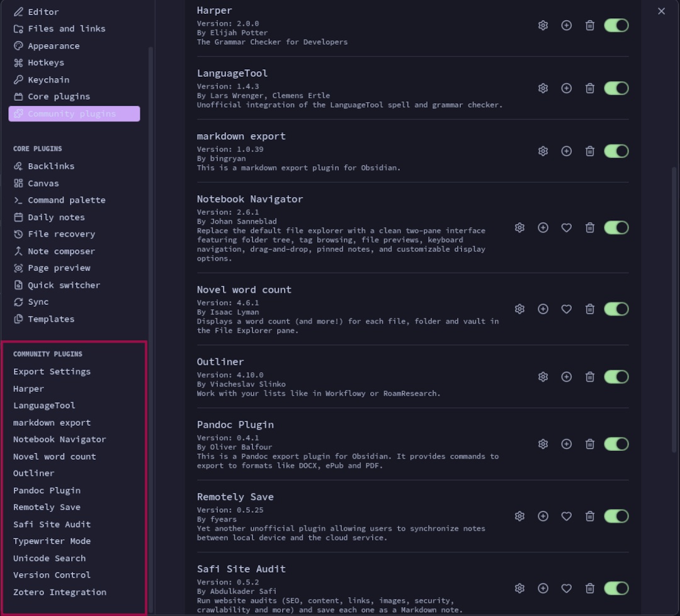This screenshot has height=616, width=680.
Task: Open Canvas core plugin settings
Action: 74,183
